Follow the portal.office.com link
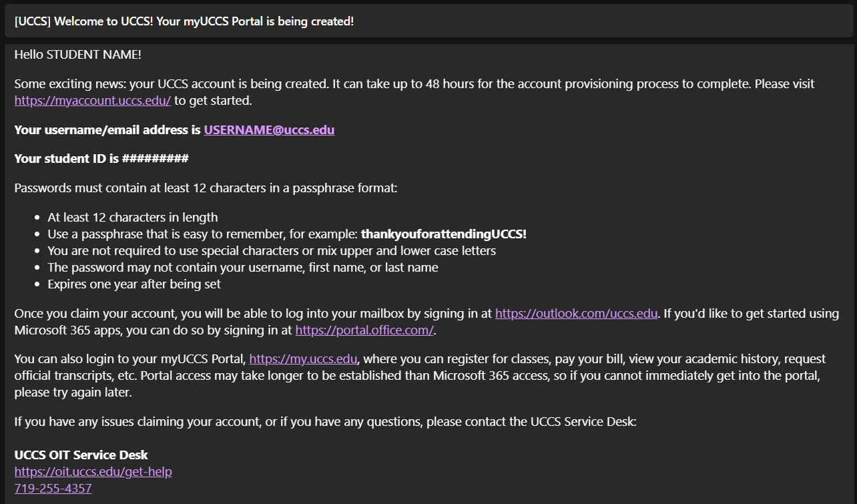 tap(364, 330)
